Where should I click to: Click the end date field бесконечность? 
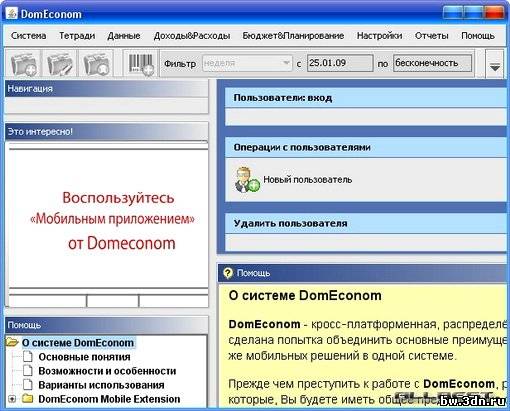(432, 63)
